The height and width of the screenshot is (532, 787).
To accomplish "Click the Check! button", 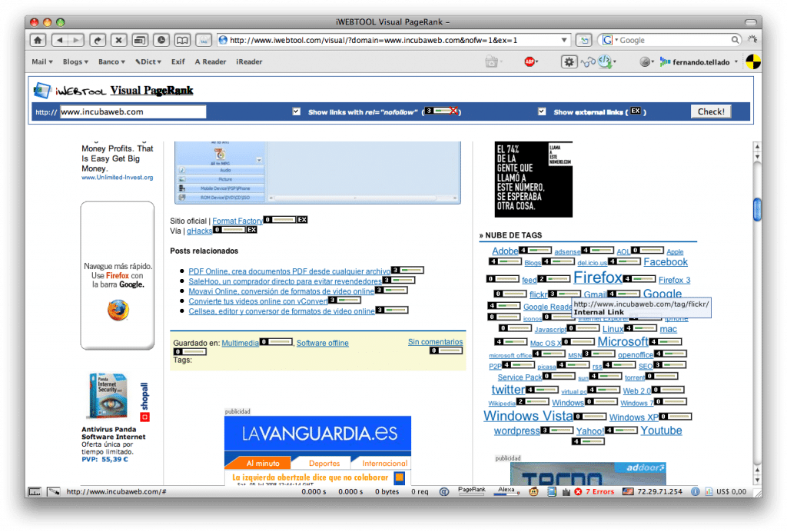I will coord(711,111).
